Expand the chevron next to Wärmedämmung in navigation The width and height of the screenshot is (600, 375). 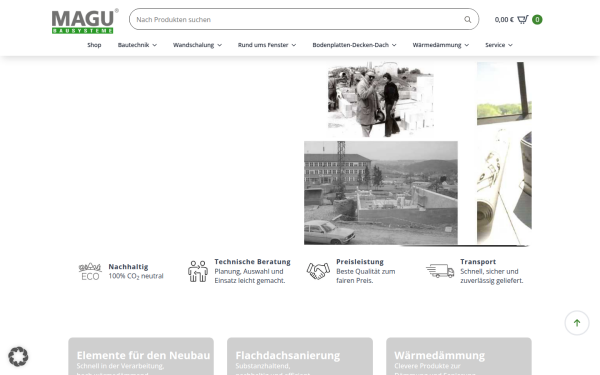click(467, 45)
